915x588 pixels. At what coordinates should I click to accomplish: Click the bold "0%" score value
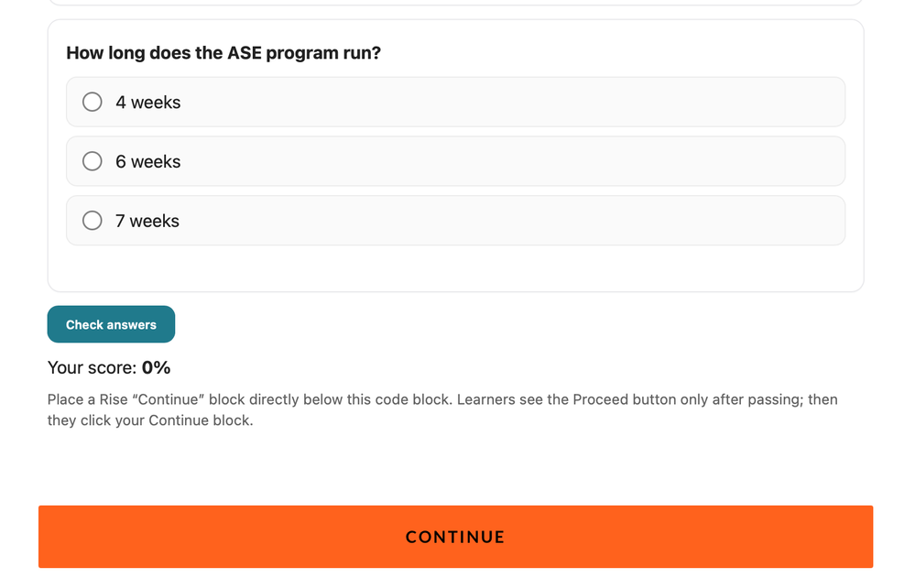[x=157, y=368]
